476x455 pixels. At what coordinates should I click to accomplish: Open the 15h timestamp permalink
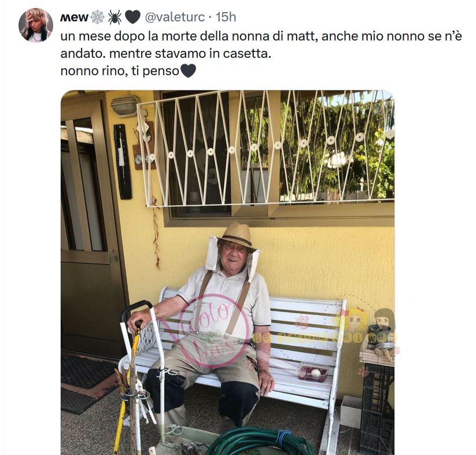point(226,17)
